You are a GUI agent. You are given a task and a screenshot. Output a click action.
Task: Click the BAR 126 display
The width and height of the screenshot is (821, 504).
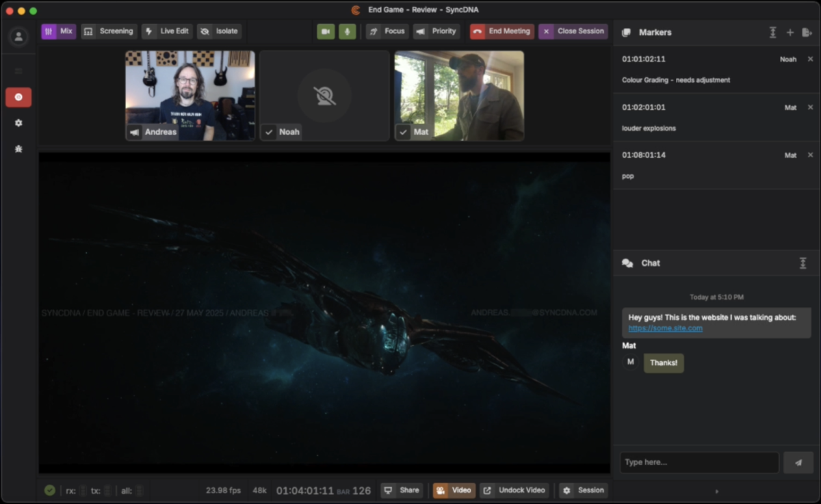[354, 490]
